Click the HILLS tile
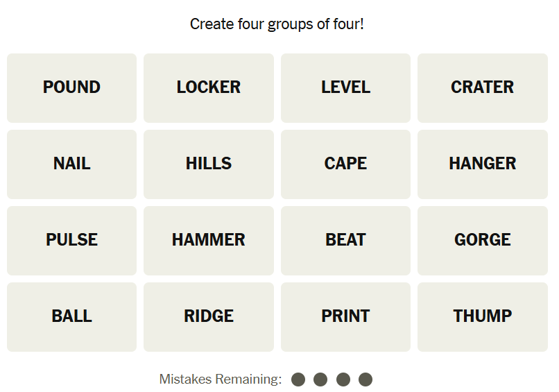 [208, 164]
